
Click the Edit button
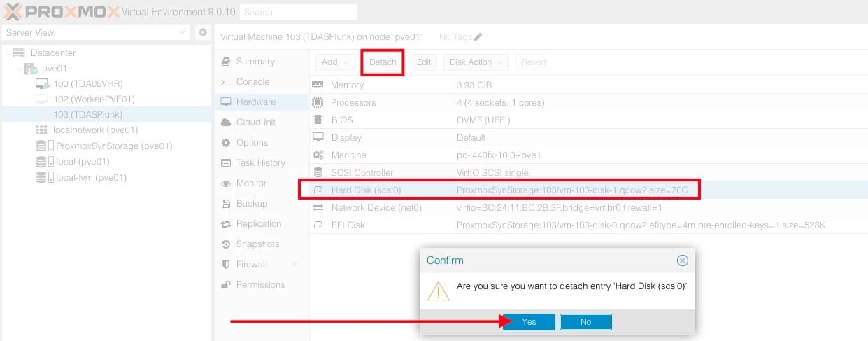(424, 62)
